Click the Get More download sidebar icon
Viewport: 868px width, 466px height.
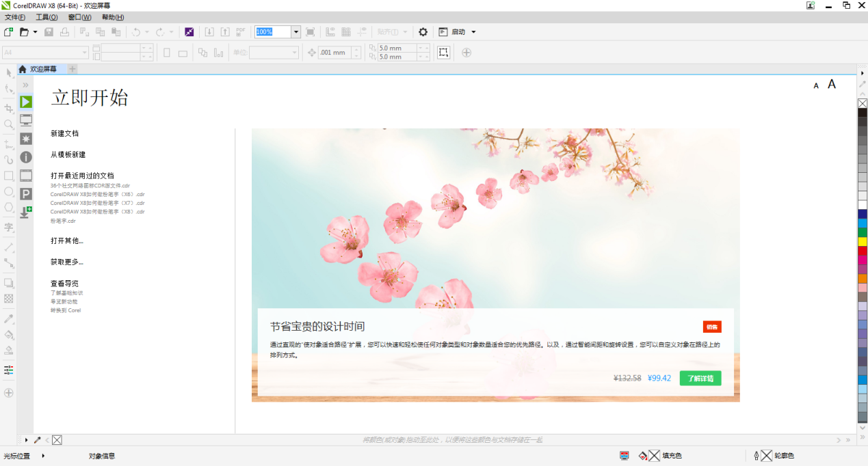tap(26, 213)
